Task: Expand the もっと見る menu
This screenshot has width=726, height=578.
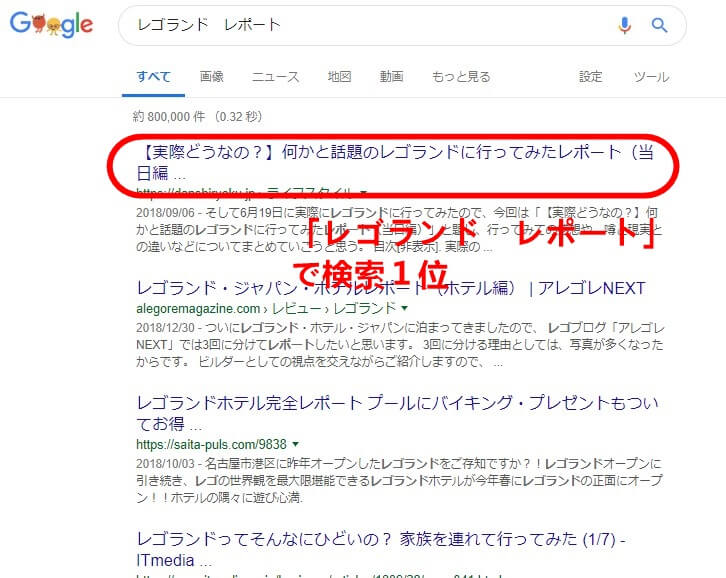Action: 461,77
